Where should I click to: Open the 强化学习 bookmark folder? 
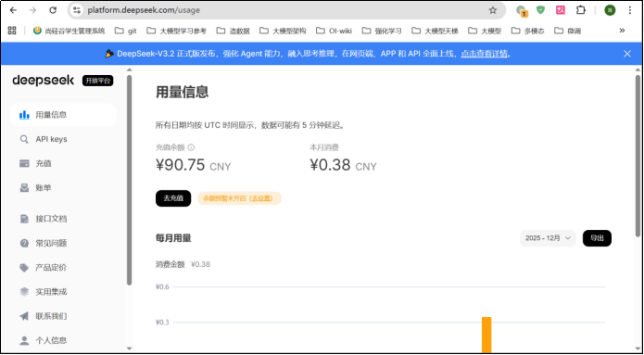coord(382,31)
